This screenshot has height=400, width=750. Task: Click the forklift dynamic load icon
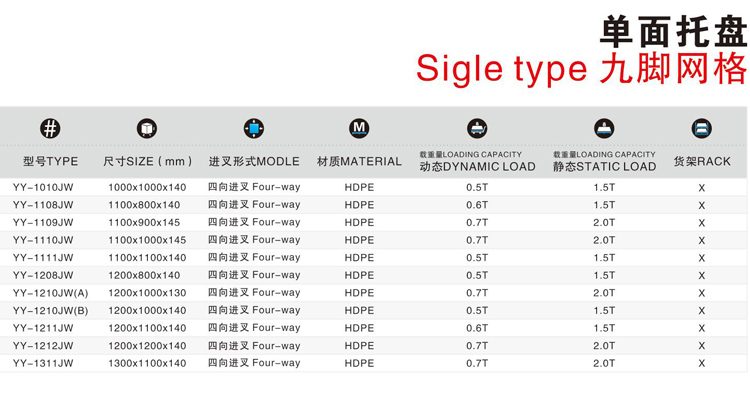tap(477, 128)
